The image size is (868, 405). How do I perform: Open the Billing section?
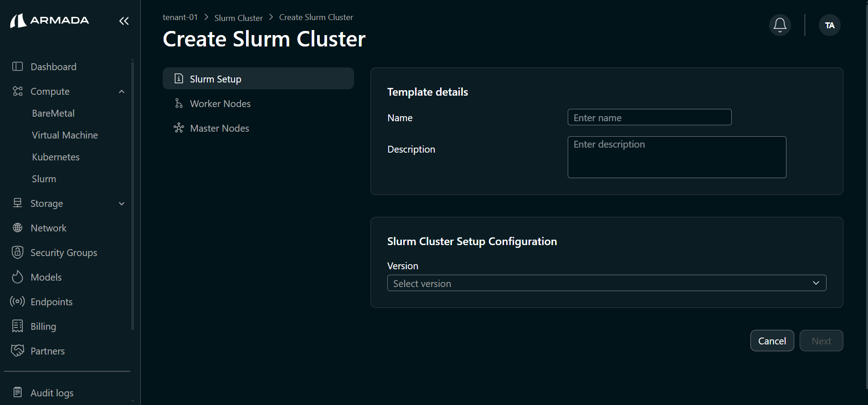(43, 326)
